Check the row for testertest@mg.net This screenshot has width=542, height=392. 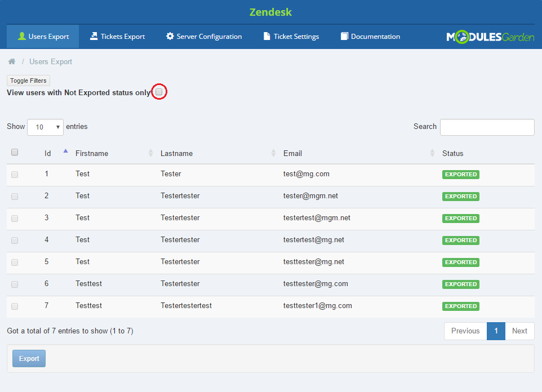tap(15, 240)
